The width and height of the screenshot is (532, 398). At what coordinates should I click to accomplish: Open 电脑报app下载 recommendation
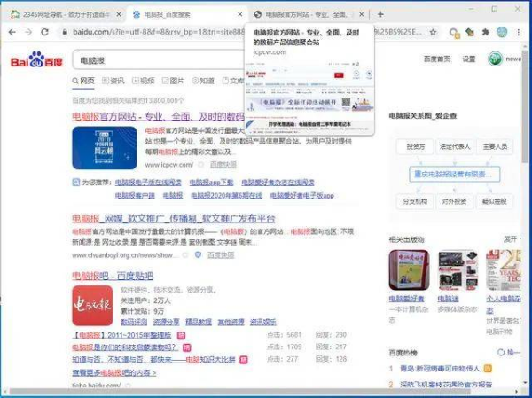[211, 183]
